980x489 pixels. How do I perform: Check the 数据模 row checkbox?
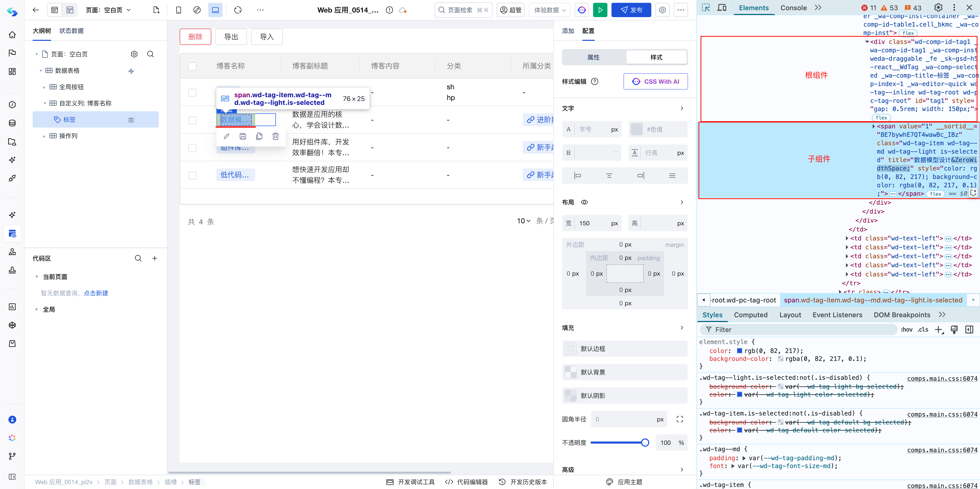coord(192,120)
